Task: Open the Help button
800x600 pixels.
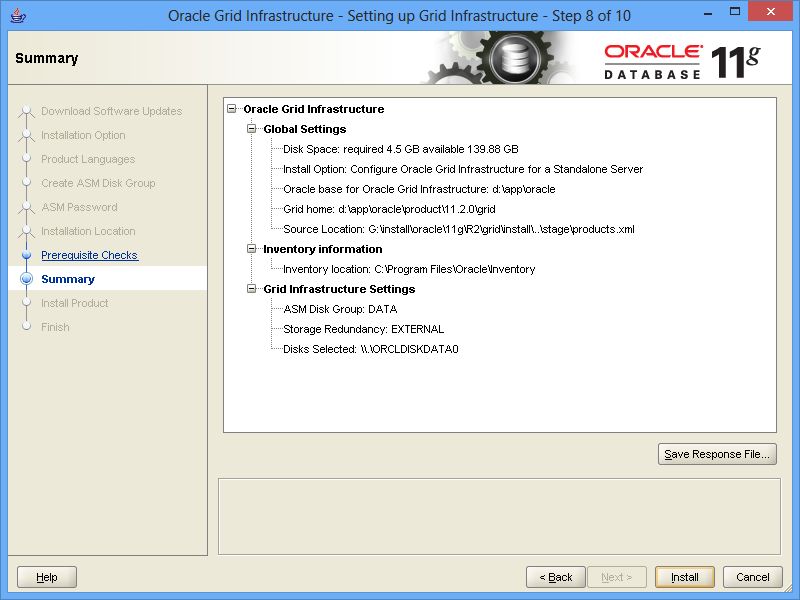Action: coord(47,577)
